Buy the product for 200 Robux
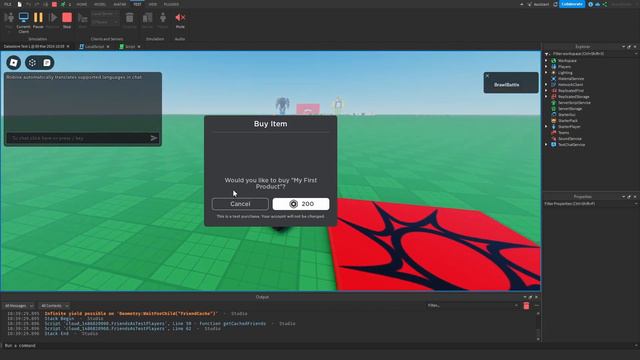The height and width of the screenshot is (360, 640). pyautogui.click(x=301, y=204)
